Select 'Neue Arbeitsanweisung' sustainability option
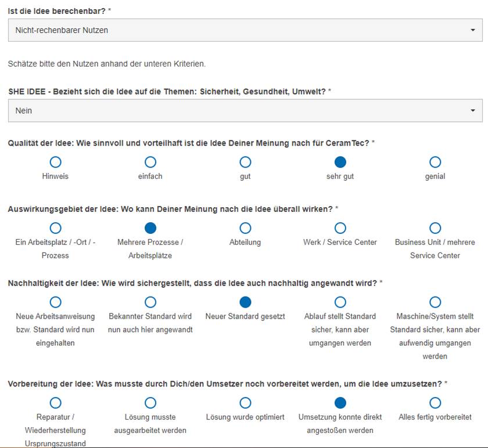Screen dimensions: 488x448 (55, 302)
